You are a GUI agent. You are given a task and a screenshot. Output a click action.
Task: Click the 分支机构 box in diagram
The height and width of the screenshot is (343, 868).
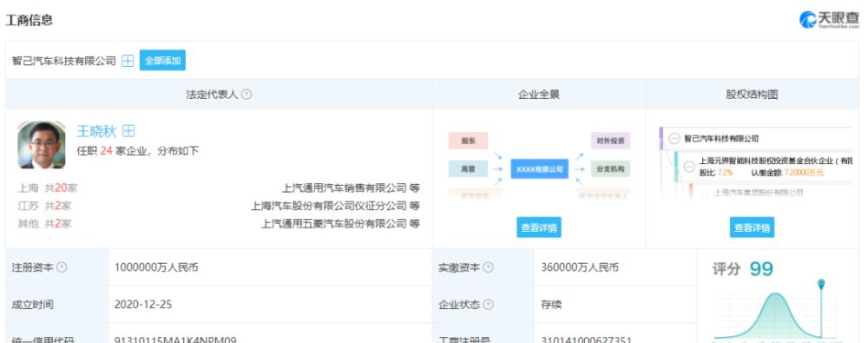610,168
